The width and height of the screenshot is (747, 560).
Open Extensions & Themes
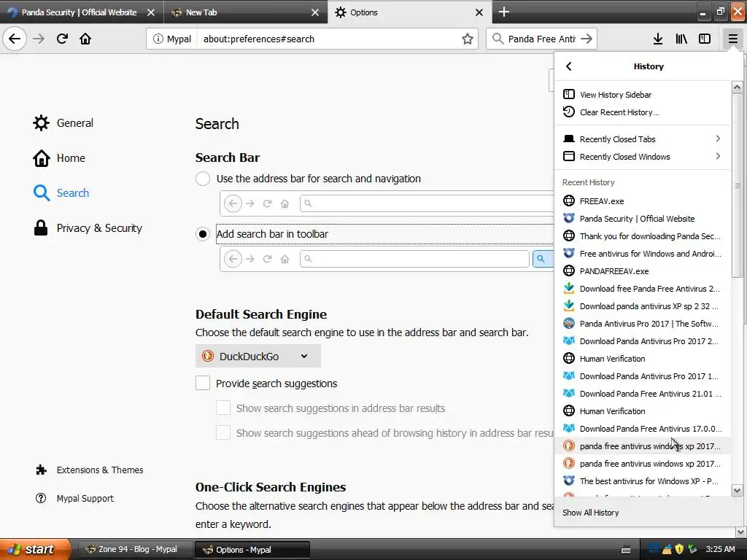[x=90, y=470]
